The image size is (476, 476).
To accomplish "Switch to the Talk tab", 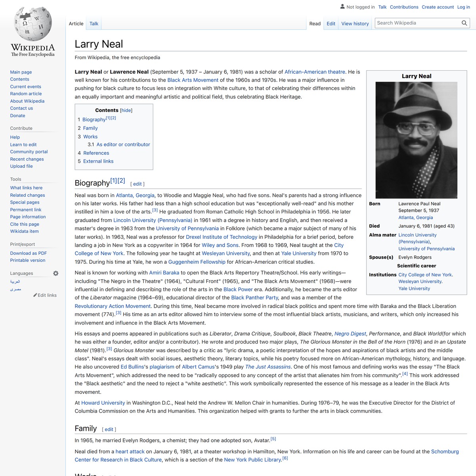I will [x=94, y=23].
